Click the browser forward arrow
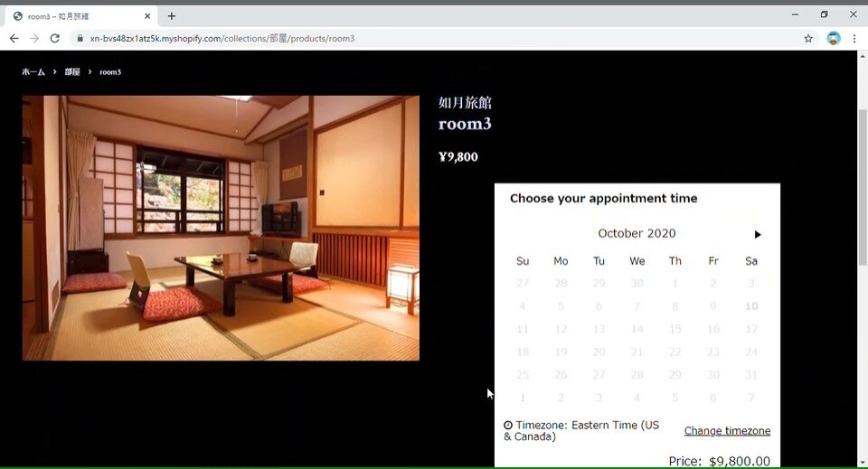The width and height of the screenshot is (868, 469). pyautogui.click(x=34, y=38)
